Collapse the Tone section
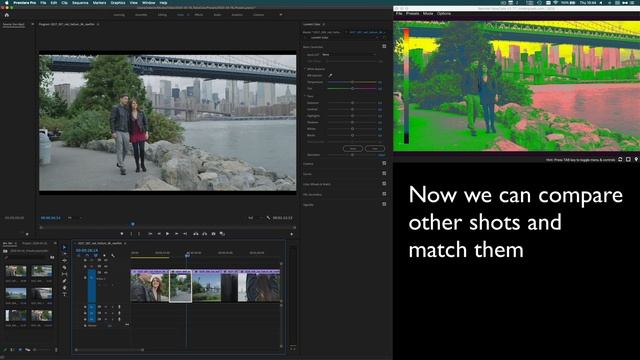Screen dimensions: 640x360 [305, 96]
